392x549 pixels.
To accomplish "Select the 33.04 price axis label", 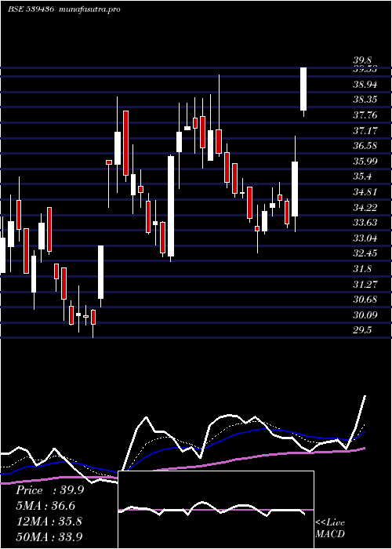I will pyautogui.click(x=365, y=238).
